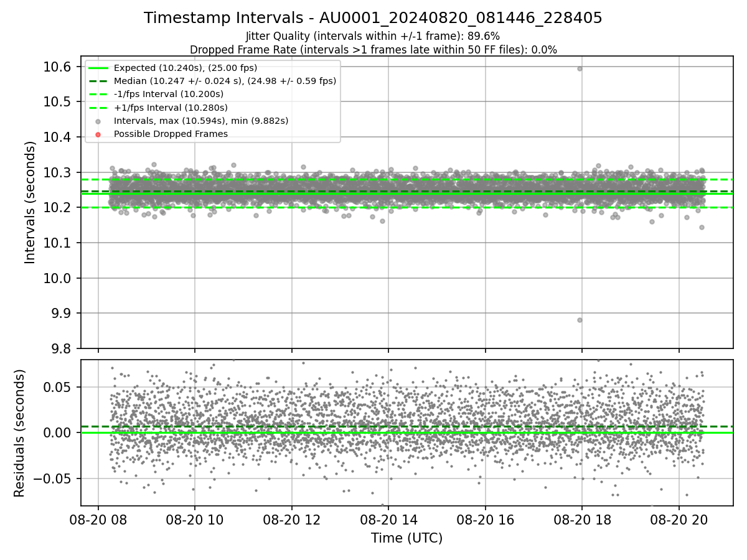Click the red Possible Dropped Frames legend marker
Viewport: 747px width, 560px height.
(x=98, y=134)
